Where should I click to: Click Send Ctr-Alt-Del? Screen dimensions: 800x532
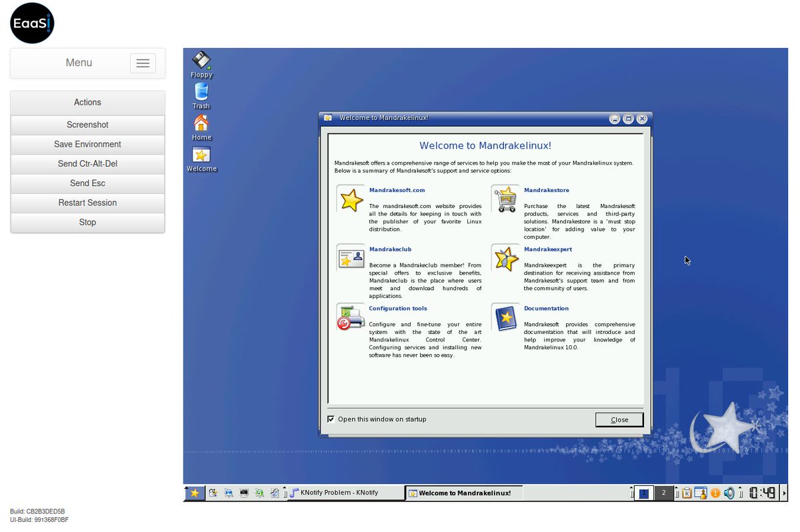87,164
